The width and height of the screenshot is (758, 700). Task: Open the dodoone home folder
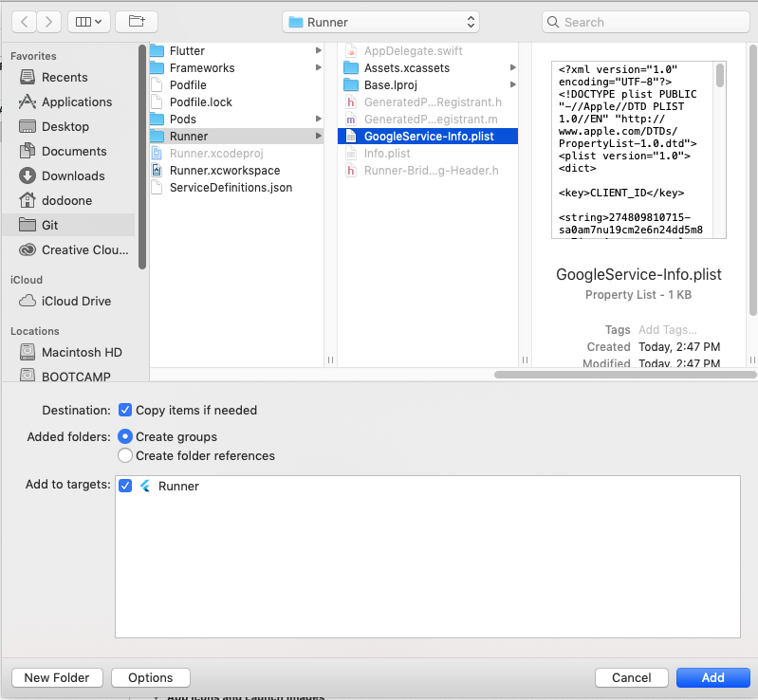coord(66,201)
